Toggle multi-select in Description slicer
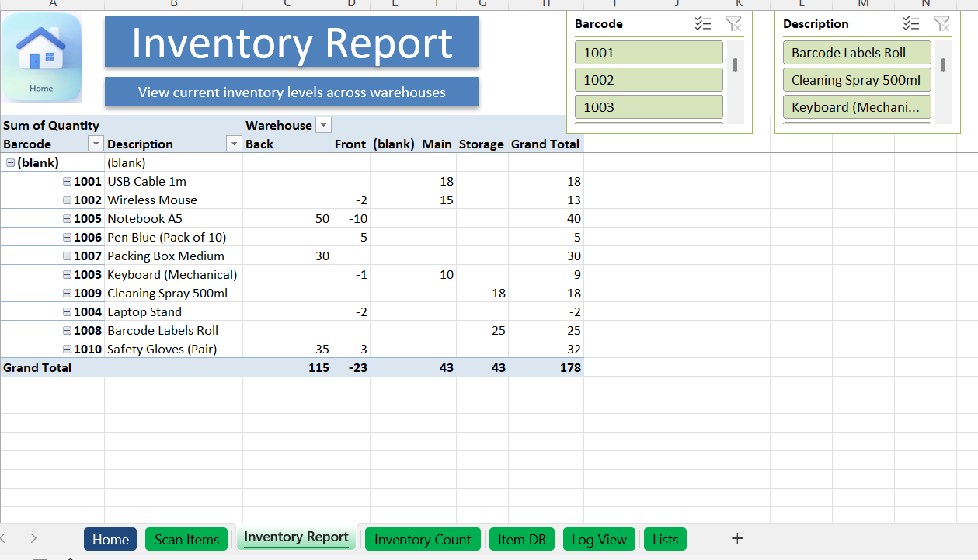This screenshot has height=560, width=978. click(x=911, y=24)
